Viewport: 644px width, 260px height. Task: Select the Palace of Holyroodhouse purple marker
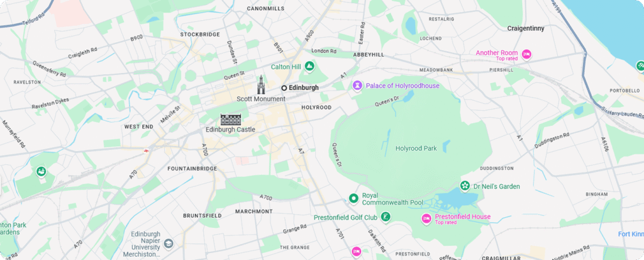(x=358, y=86)
